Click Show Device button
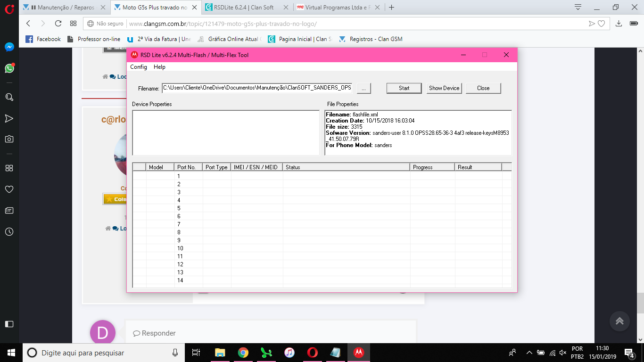Image resolution: width=644 pixels, height=362 pixels. click(444, 88)
